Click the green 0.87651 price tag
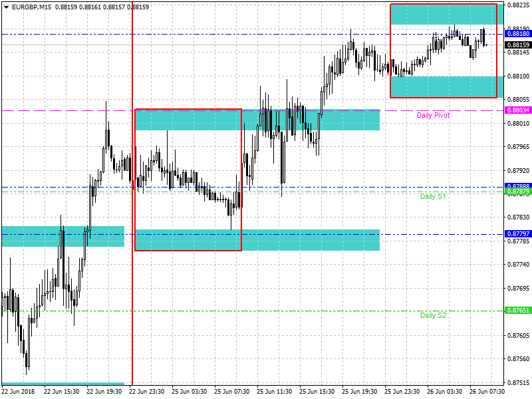The image size is (532, 399). [x=518, y=311]
